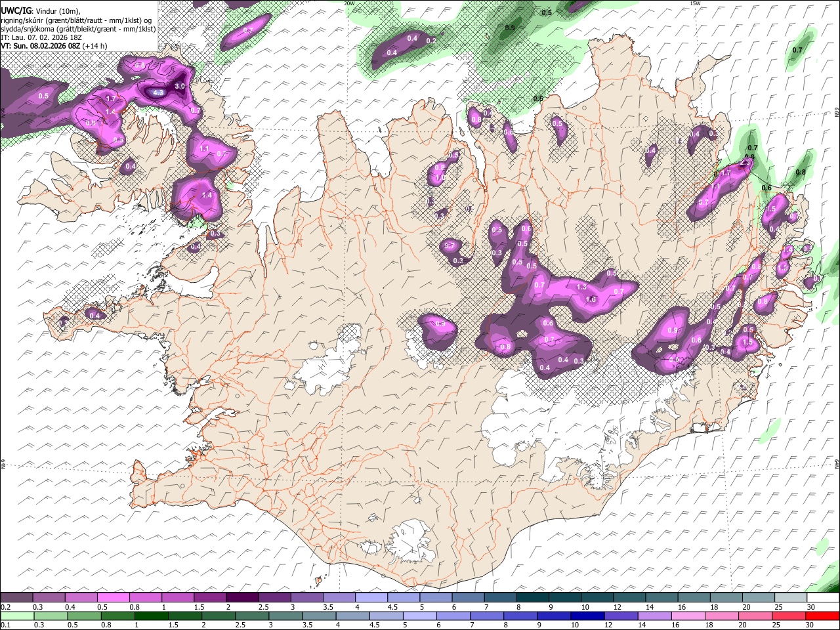This screenshot has width=840, height=630.
Task: Click deep blue lower swatch between 10 and 12
Action: (x=587, y=616)
